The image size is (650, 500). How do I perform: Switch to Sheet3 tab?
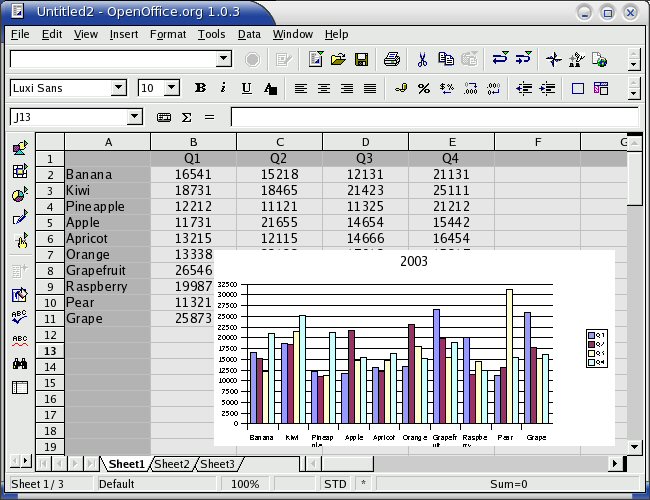217,464
